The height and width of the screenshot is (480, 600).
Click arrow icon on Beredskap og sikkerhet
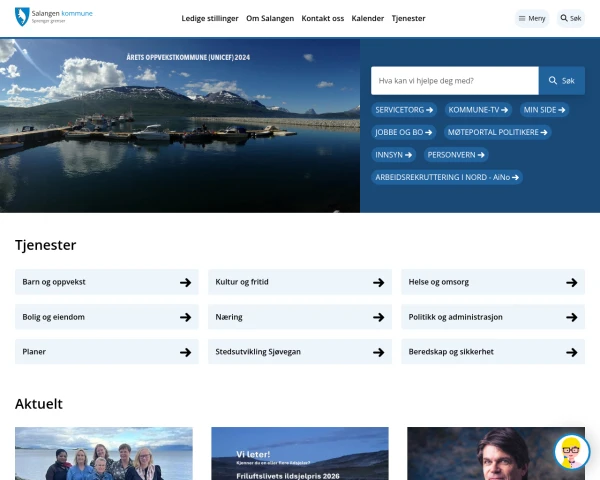[572, 352]
